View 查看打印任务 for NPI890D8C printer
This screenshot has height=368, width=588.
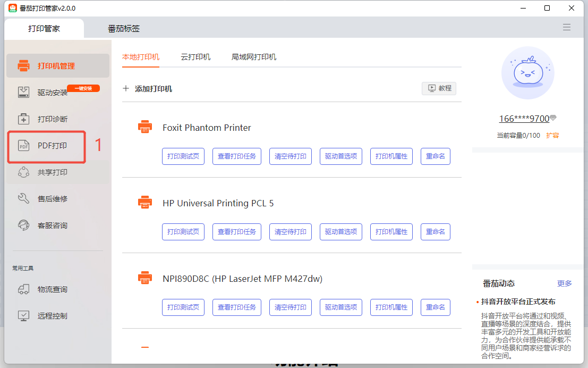coord(236,307)
